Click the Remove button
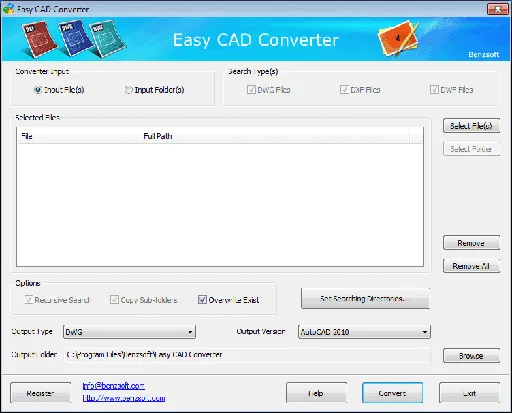This screenshot has height=413, width=512. [471, 243]
